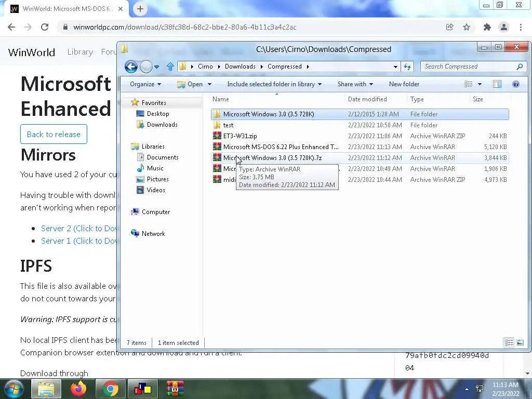The image size is (532, 399).
Task: Click New folder in the toolbar
Action: [x=404, y=84]
